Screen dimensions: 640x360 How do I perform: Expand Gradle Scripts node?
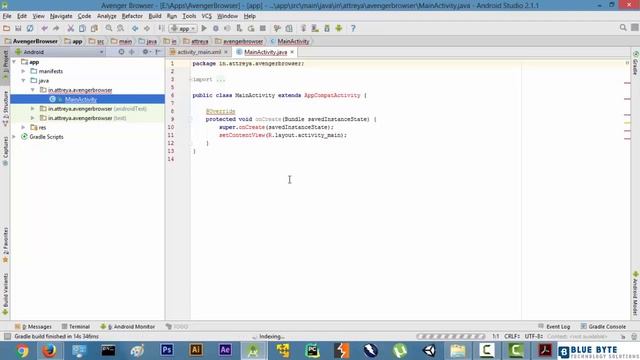(x=15, y=137)
